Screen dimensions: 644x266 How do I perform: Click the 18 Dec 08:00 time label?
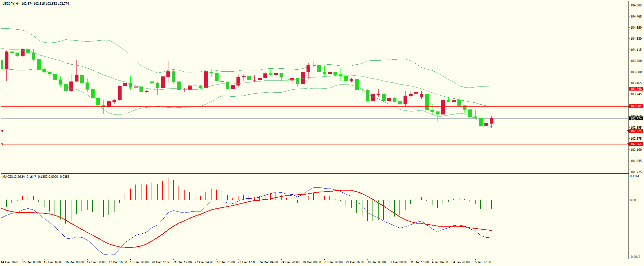[139, 262]
